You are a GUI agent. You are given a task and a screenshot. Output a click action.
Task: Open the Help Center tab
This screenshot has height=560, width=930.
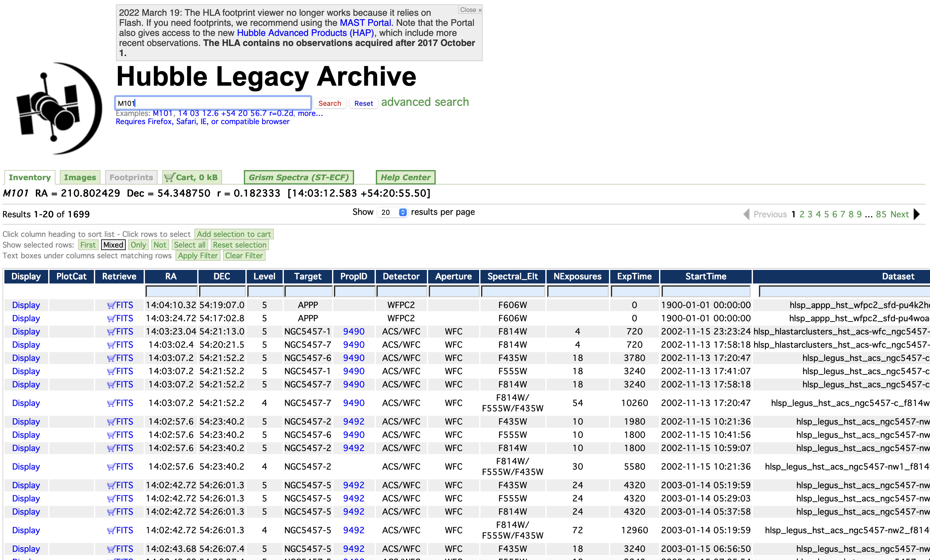(x=405, y=177)
